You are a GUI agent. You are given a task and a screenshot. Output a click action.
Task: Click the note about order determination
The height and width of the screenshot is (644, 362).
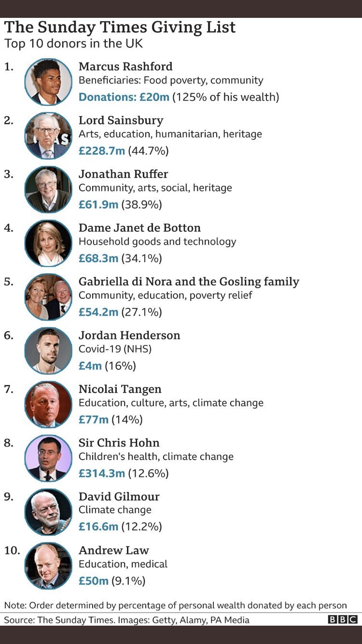(x=175, y=605)
